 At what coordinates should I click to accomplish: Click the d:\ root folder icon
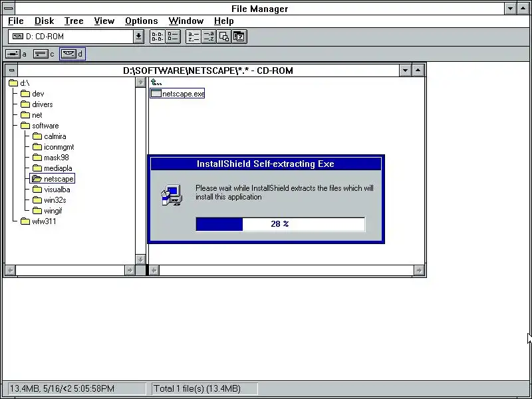13,82
